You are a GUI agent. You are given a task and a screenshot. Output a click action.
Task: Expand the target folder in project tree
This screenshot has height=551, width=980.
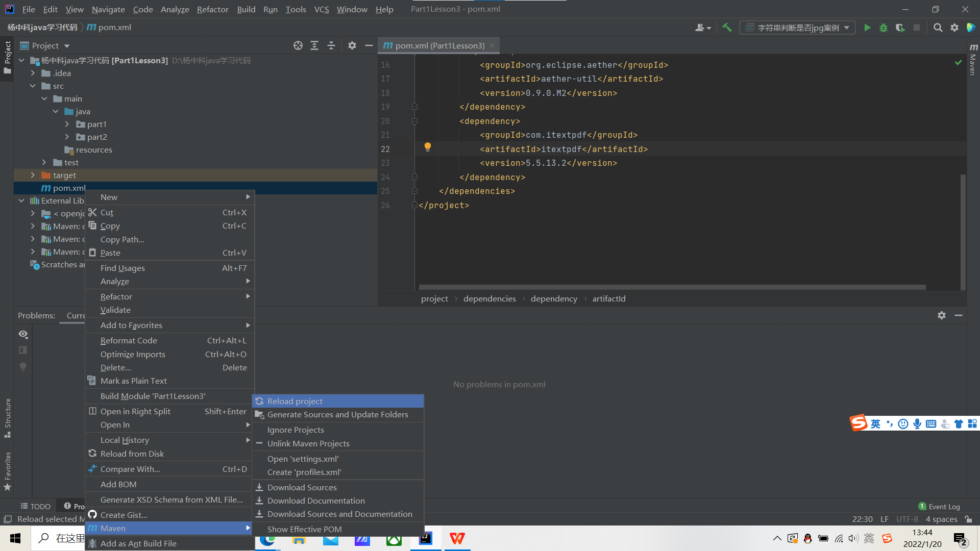(33, 175)
